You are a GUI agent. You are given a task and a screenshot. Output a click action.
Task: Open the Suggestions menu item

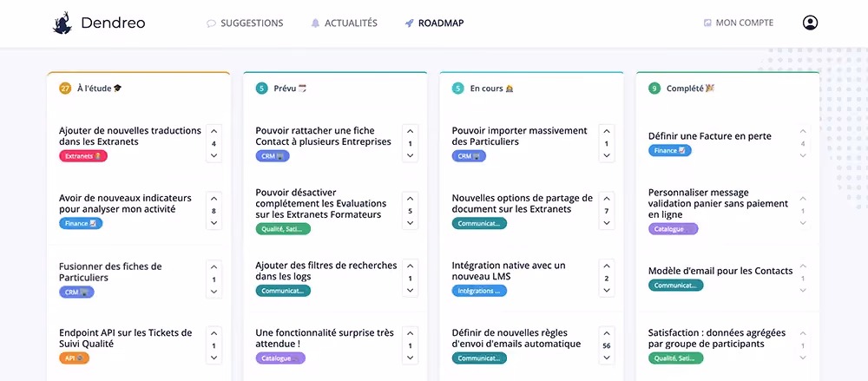click(x=245, y=23)
